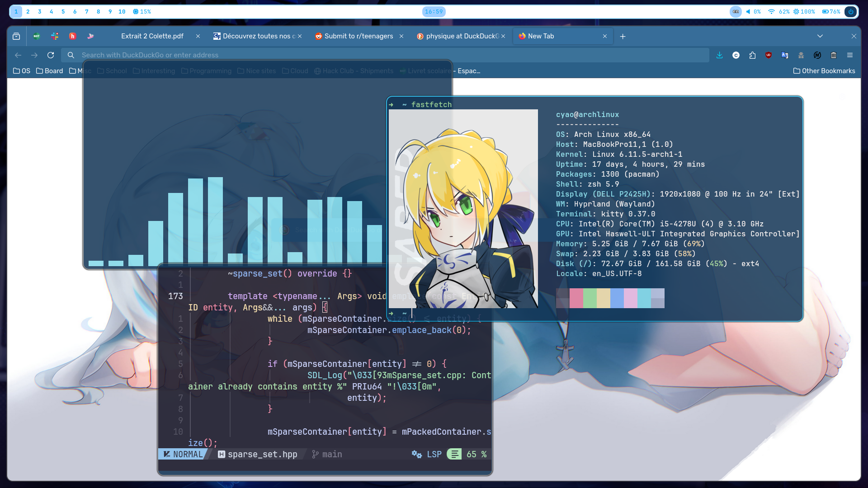This screenshot has width=868, height=488.
Task: Open the red h pinned tab
Action: click(73, 36)
